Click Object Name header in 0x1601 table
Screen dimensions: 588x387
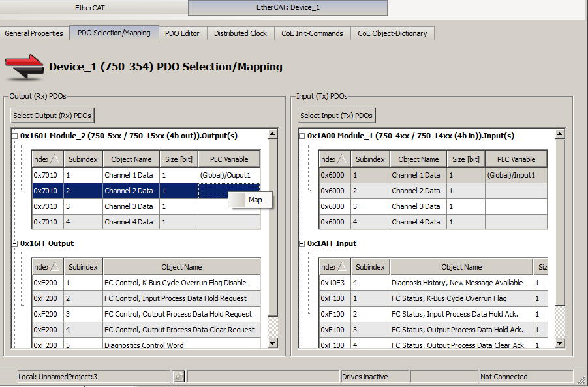pyautogui.click(x=131, y=159)
